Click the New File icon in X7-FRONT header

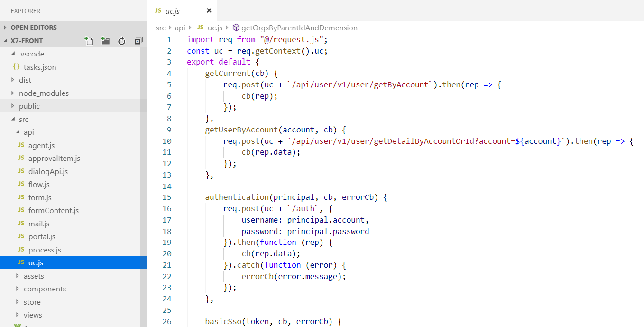point(89,41)
